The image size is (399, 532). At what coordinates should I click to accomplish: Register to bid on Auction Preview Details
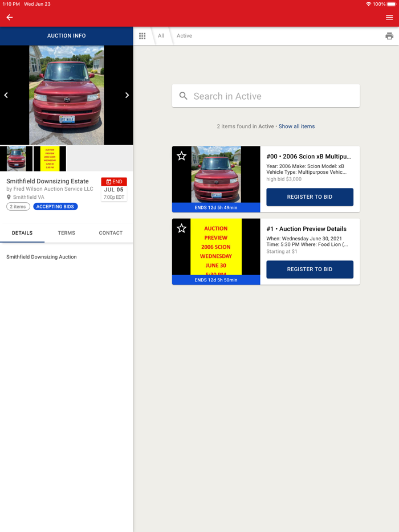(x=310, y=269)
